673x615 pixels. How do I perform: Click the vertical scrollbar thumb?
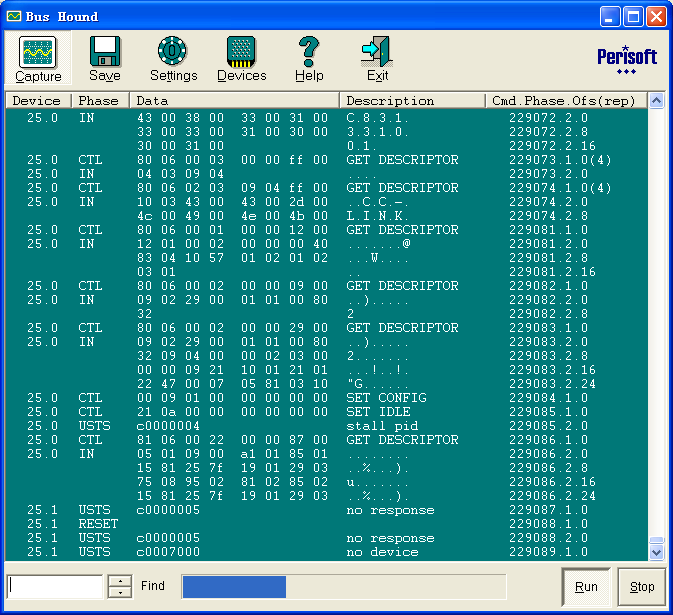656,540
